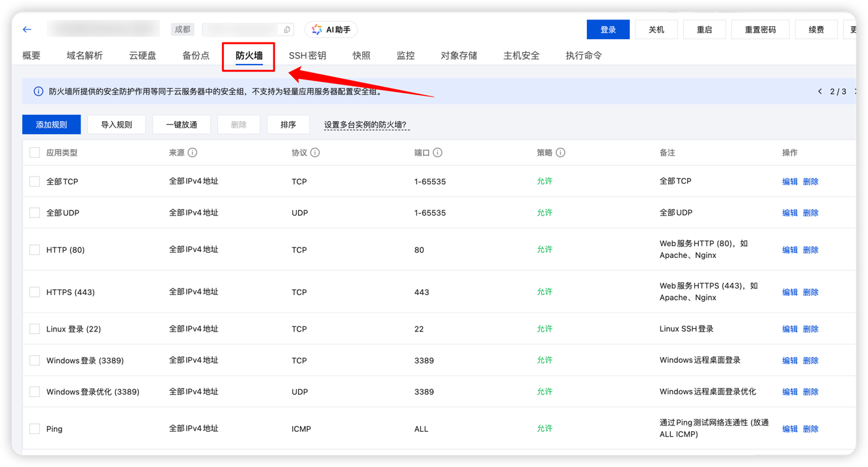The height and width of the screenshot is (467, 868).
Task: Go back to notice 1 with left chevron
Action: (820, 92)
